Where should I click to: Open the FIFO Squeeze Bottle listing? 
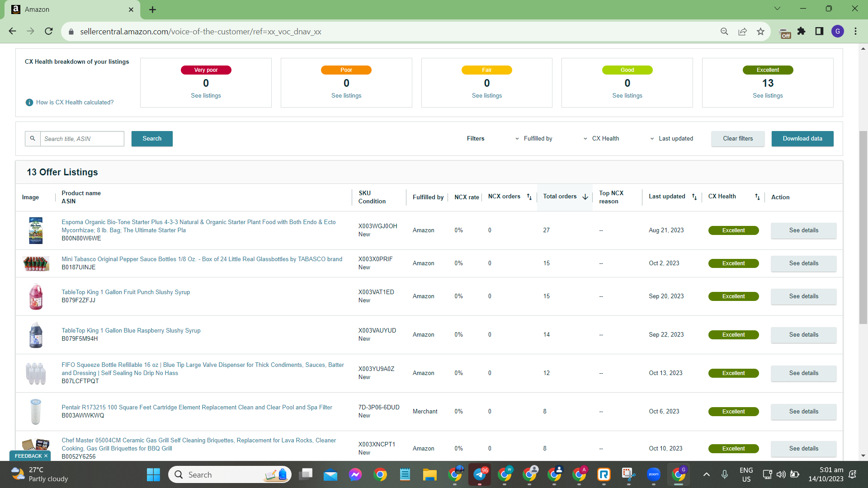(203, 369)
